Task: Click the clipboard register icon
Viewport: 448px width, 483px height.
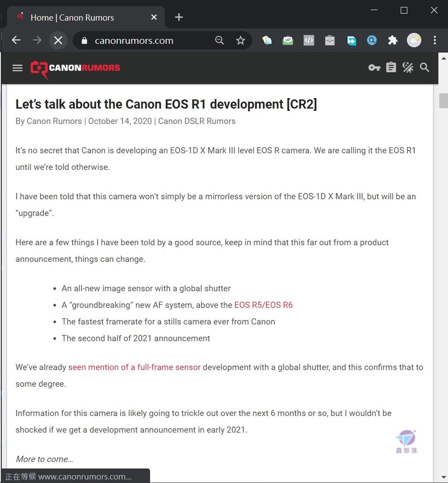Action: click(x=391, y=67)
